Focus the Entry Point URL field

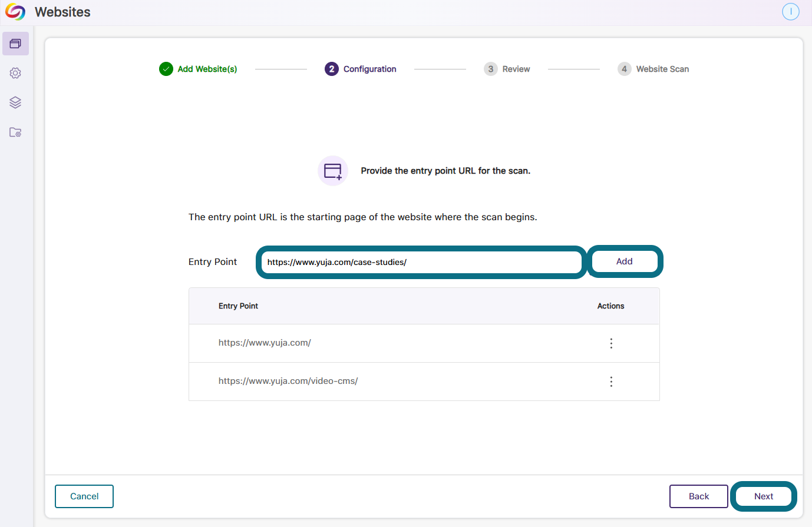(x=421, y=262)
